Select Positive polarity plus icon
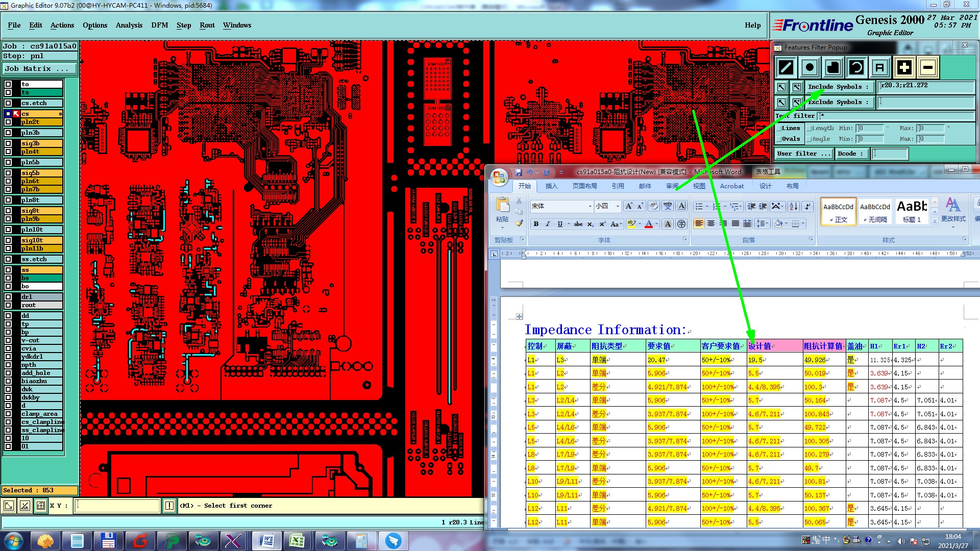Image resolution: width=980 pixels, height=551 pixels. point(904,67)
